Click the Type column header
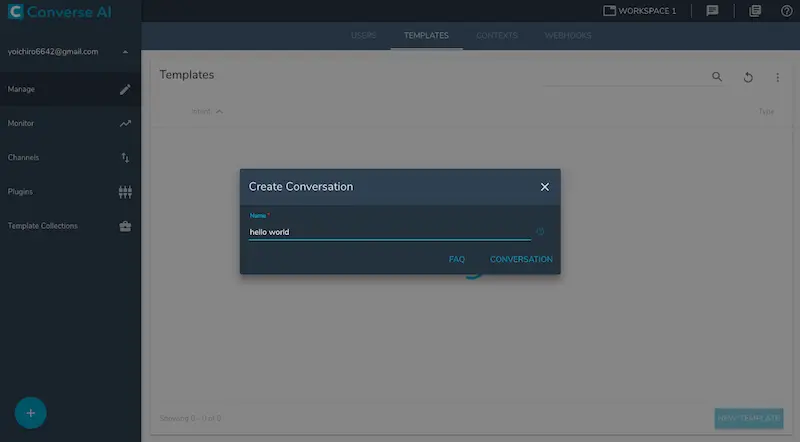Screen dimensions: 800x442 coord(766,111)
